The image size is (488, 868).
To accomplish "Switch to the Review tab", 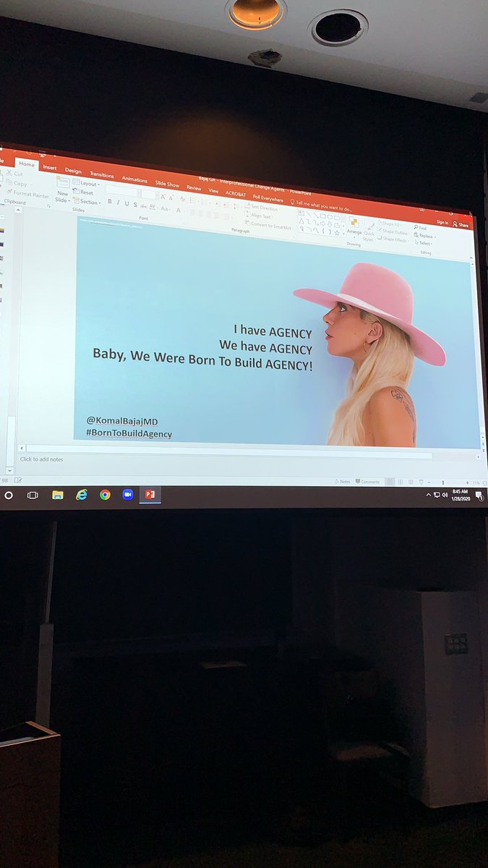I will pyautogui.click(x=194, y=187).
